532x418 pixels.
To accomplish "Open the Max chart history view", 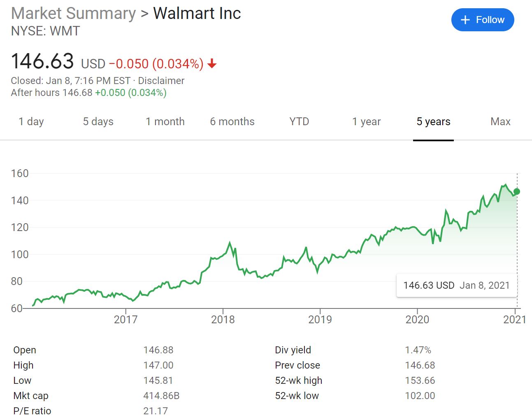I will pos(500,121).
